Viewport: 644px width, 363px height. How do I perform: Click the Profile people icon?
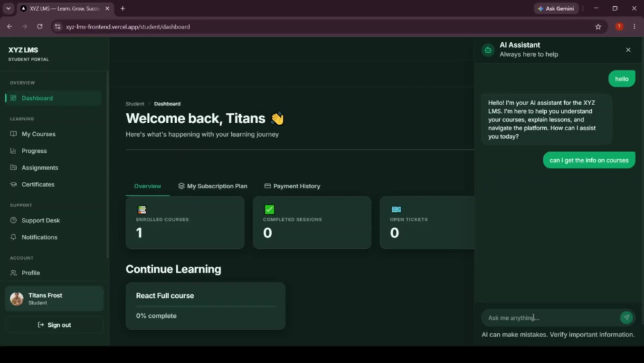tap(14, 273)
